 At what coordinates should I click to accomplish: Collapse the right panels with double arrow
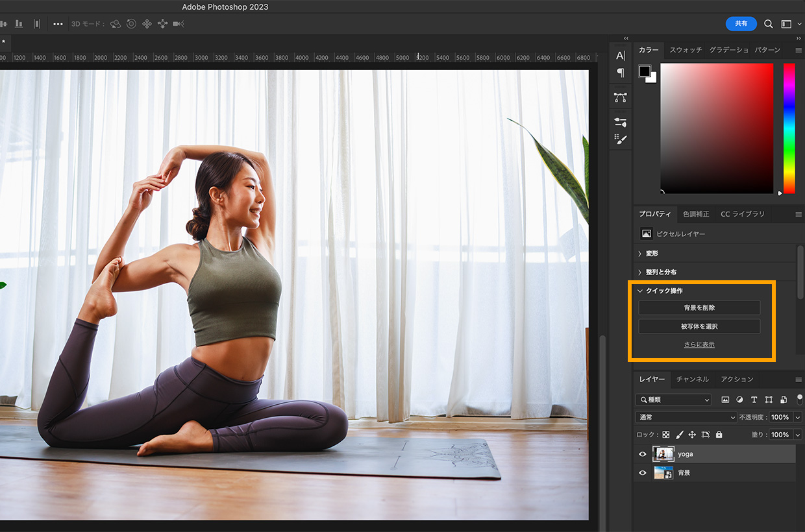tap(797, 38)
